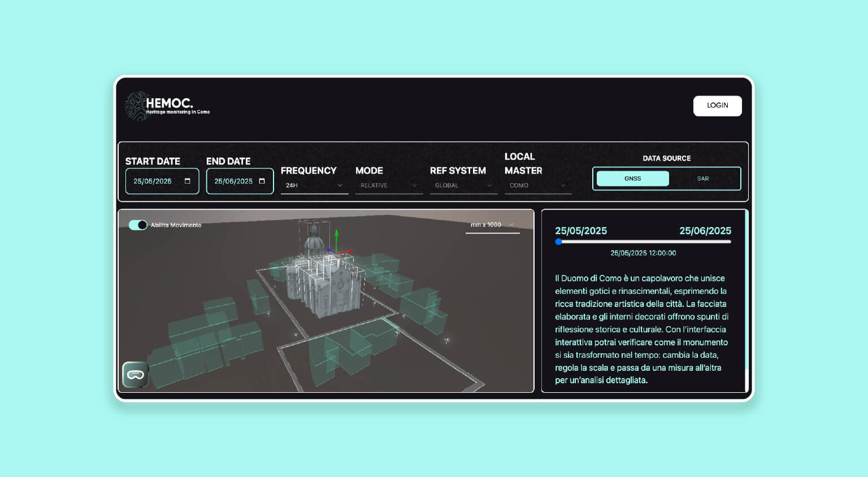Click the 25/05/2025 12:00:00 timestamp

click(x=643, y=253)
